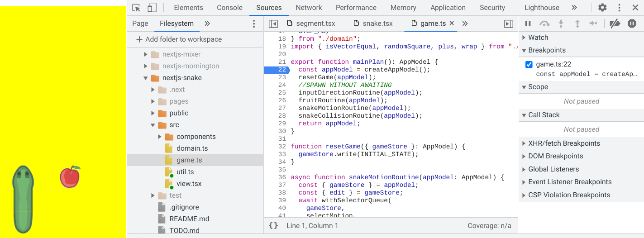Open Filesystem pane three-dot menu
The image size is (644, 238).
tap(254, 24)
